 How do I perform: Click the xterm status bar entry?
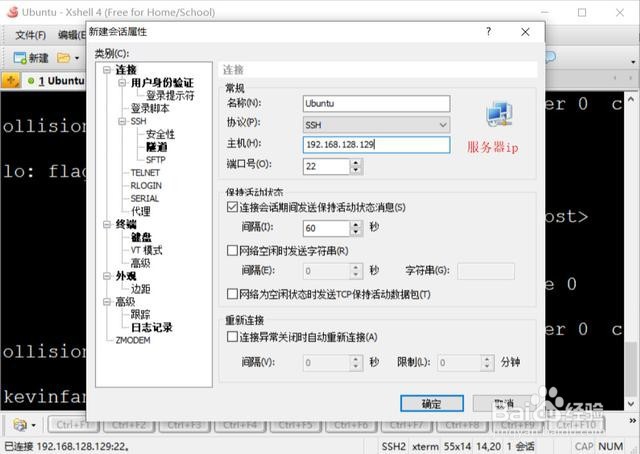(x=425, y=447)
